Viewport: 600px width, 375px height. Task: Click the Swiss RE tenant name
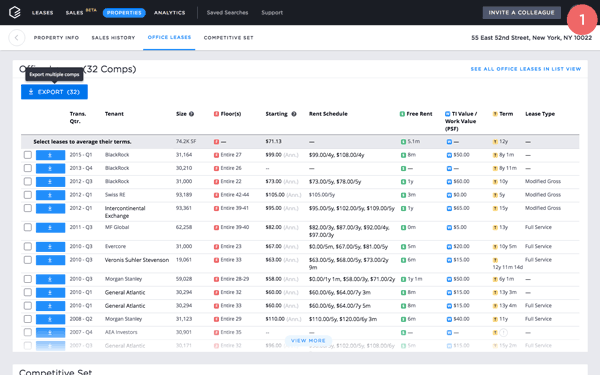pos(115,195)
